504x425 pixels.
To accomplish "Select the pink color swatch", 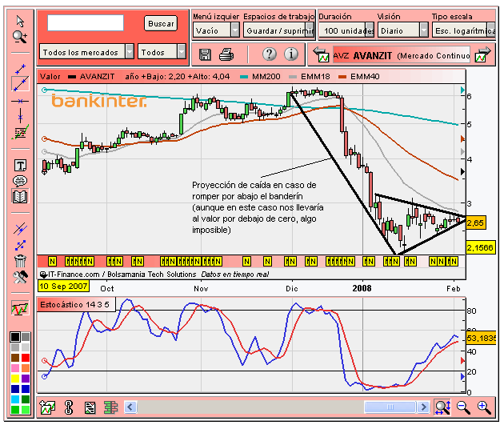I will pyautogui.click(x=14, y=368).
